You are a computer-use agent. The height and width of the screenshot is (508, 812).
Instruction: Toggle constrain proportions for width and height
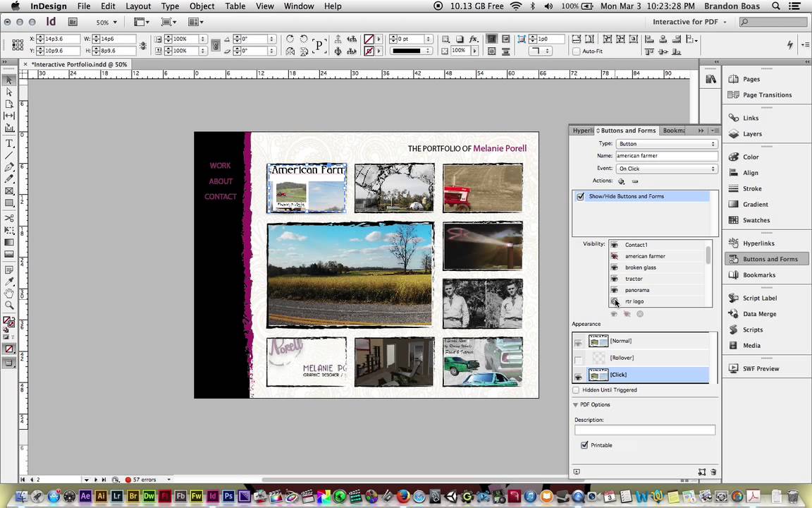click(143, 45)
